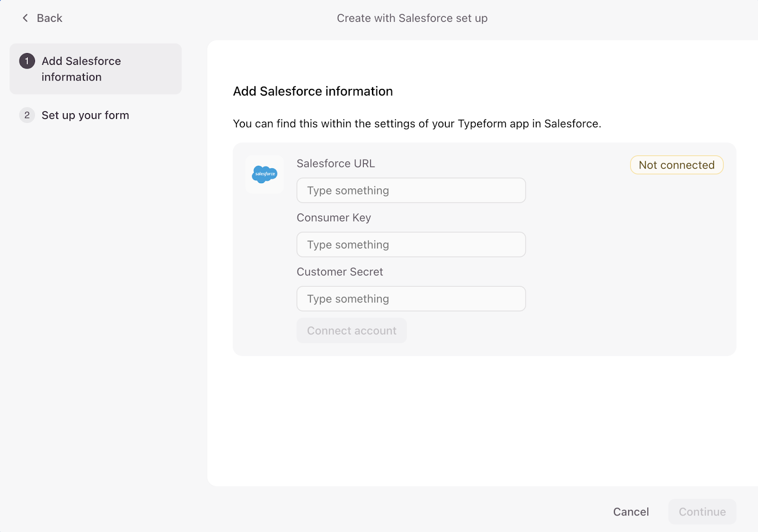758x532 pixels.
Task: Click the 'Customer Secret' field label
Action: click(340, 272)
